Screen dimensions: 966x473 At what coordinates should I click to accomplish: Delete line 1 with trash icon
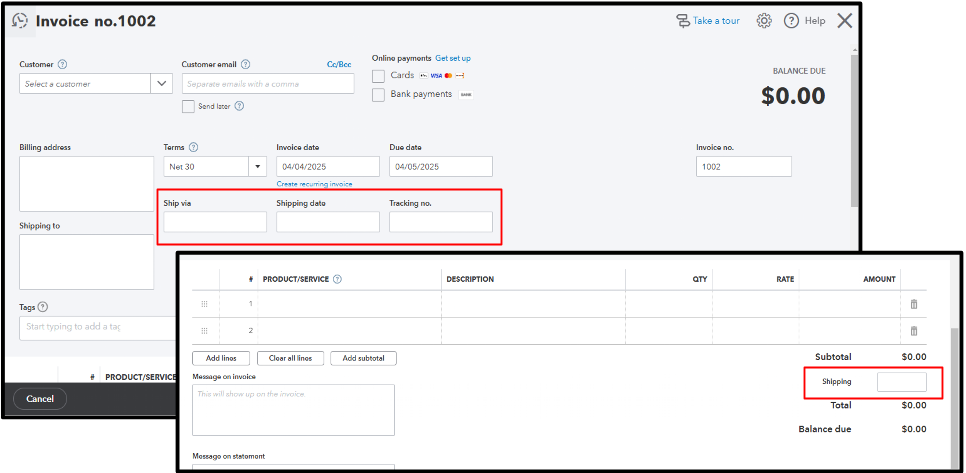tap(914, 304)
